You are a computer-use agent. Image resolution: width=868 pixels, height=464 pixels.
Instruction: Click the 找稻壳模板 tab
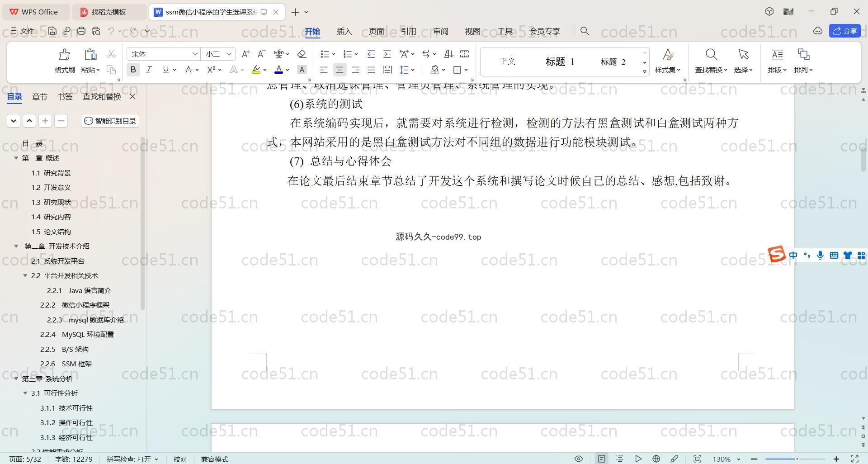tap(108, 12)
